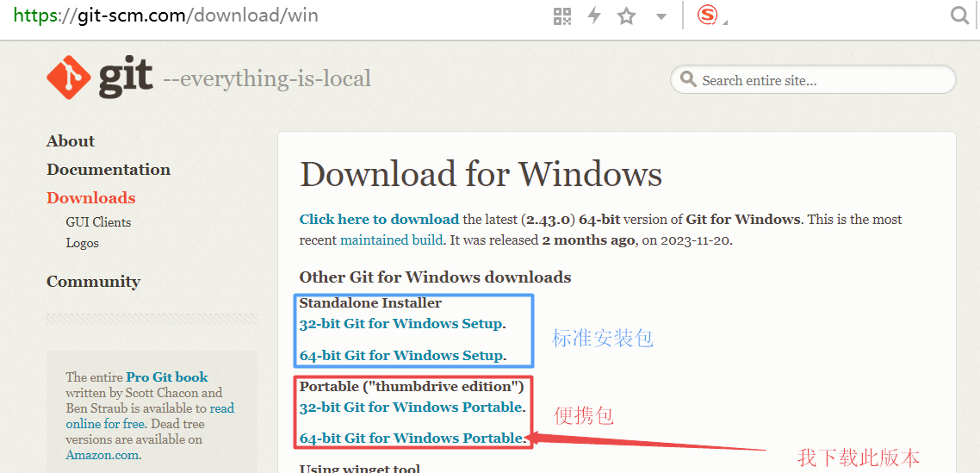Click the release date '2023-11-20' text

695,240
